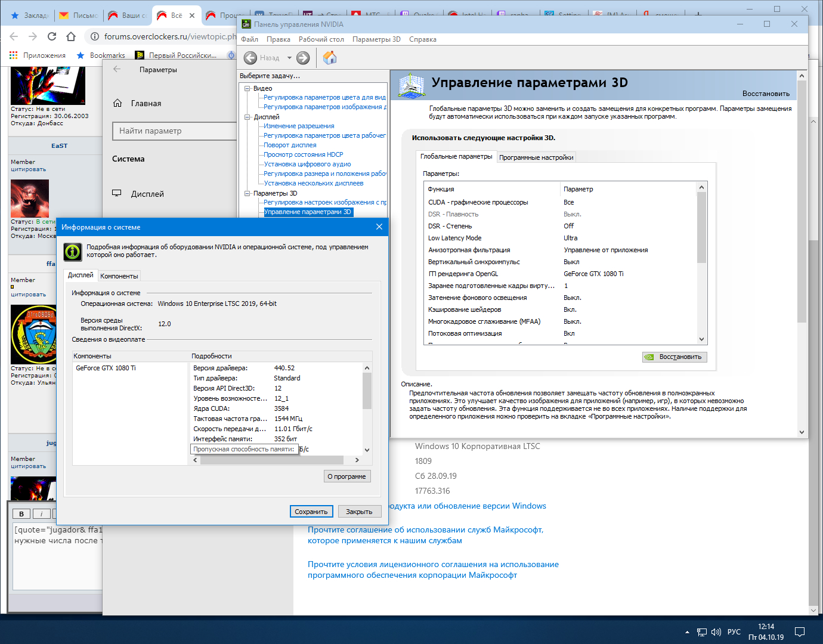Switch the РУС input language indicator
823x644 pixels.
click(x=734, y=632)
